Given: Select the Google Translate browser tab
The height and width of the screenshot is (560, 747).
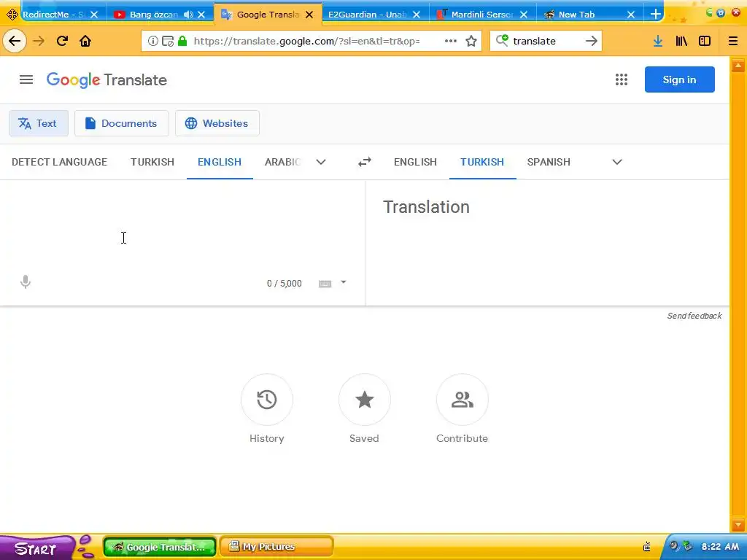Looking at the screenshot, I should coord(268,15).
